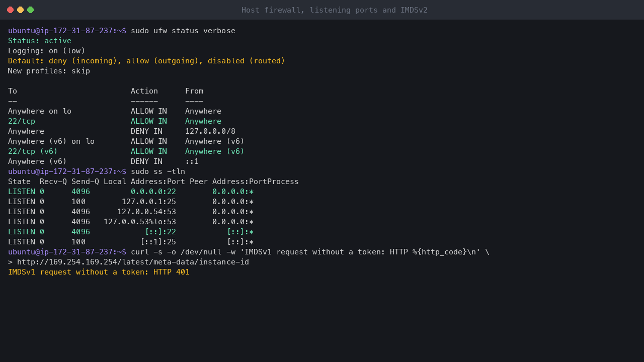
Task: Select the "Status: active" line
Action: pos(40,41)
